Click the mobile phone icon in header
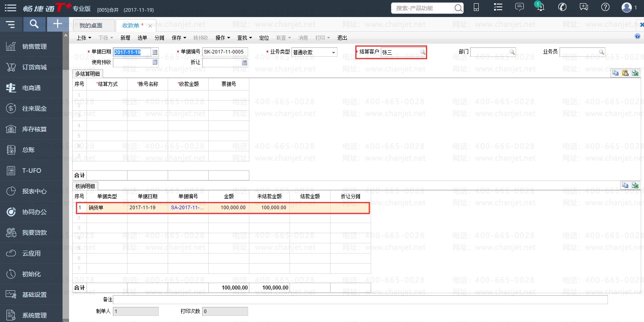644x322 pixels. [476, 7]
